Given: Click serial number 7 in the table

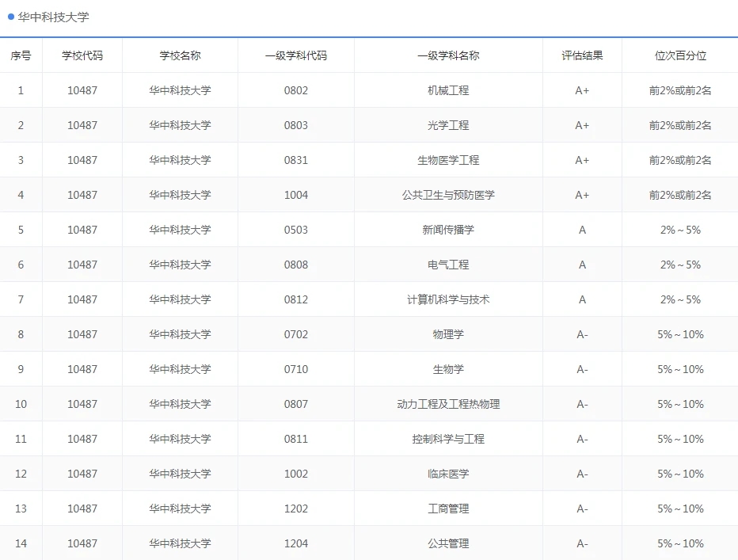Looking at the screenshot, I should click(x=21, y=299).
